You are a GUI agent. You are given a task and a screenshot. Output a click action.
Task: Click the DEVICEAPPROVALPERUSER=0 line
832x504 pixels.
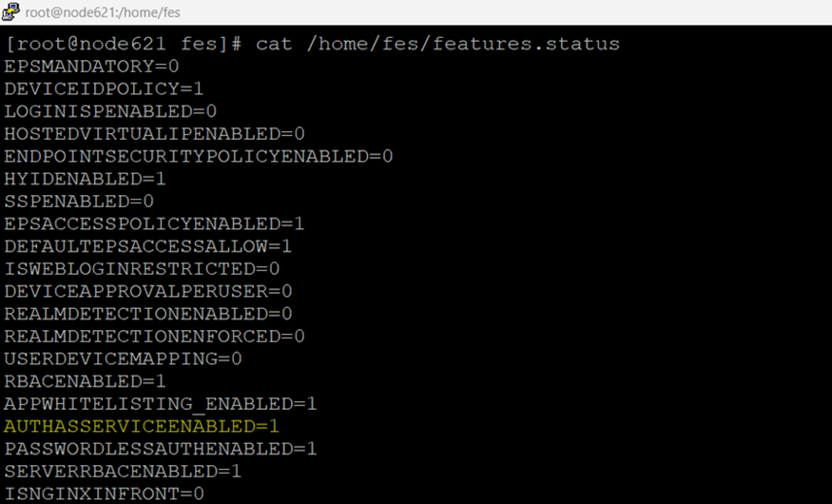(147, 291)
